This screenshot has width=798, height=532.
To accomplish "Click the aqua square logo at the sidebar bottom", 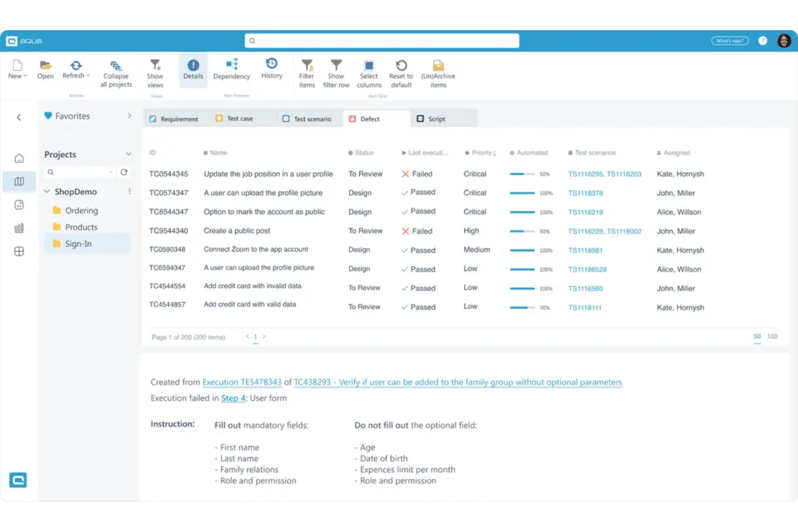I will [x=18, y=480].
